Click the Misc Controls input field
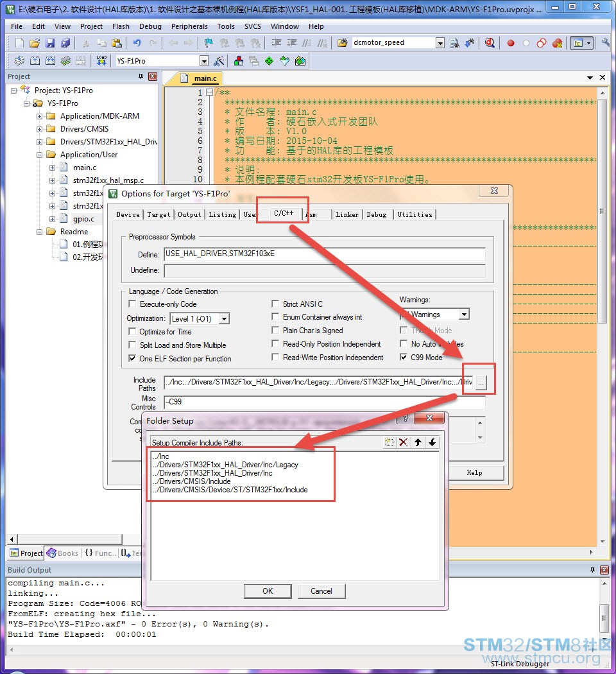Screen dimensions: 616x674 tap(325, 402)
